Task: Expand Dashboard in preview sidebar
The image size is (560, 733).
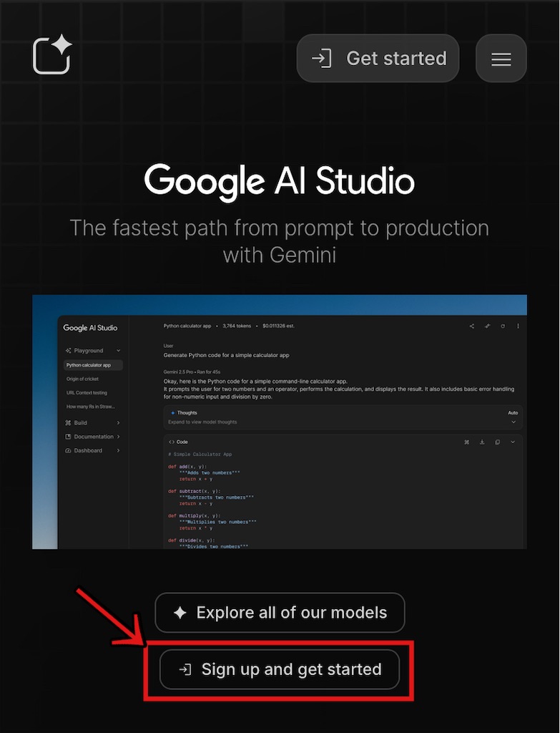Action: (118, 451)
